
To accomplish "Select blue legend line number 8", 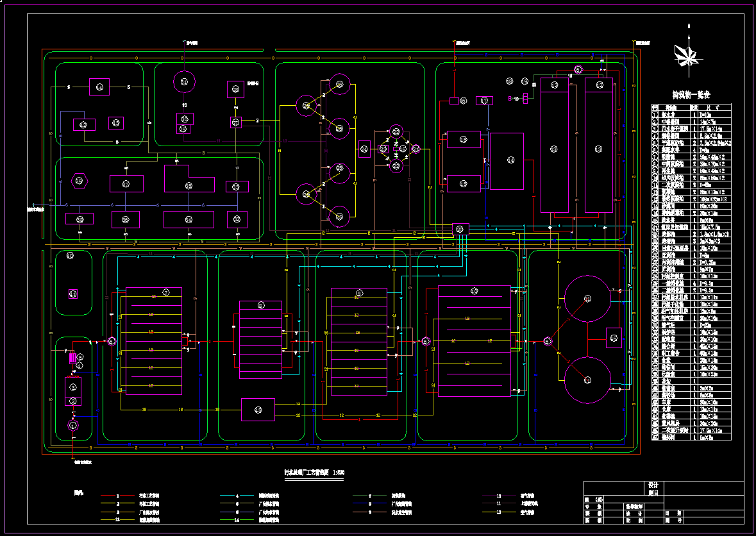I will [x=369, y=504].
